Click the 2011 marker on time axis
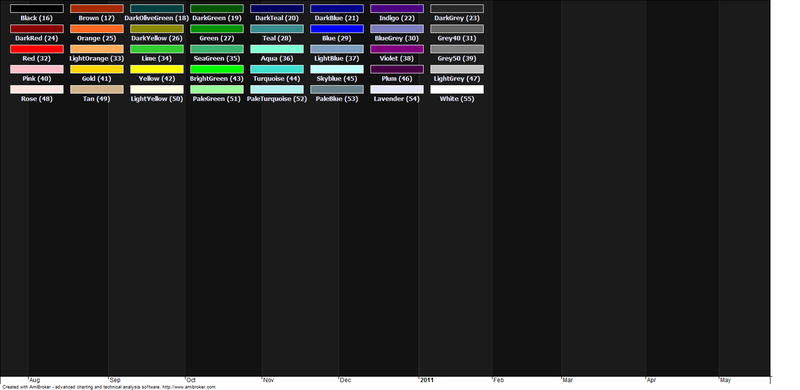Image resolution: width=800 pixels, height=390 pixels. click(427, 380)
